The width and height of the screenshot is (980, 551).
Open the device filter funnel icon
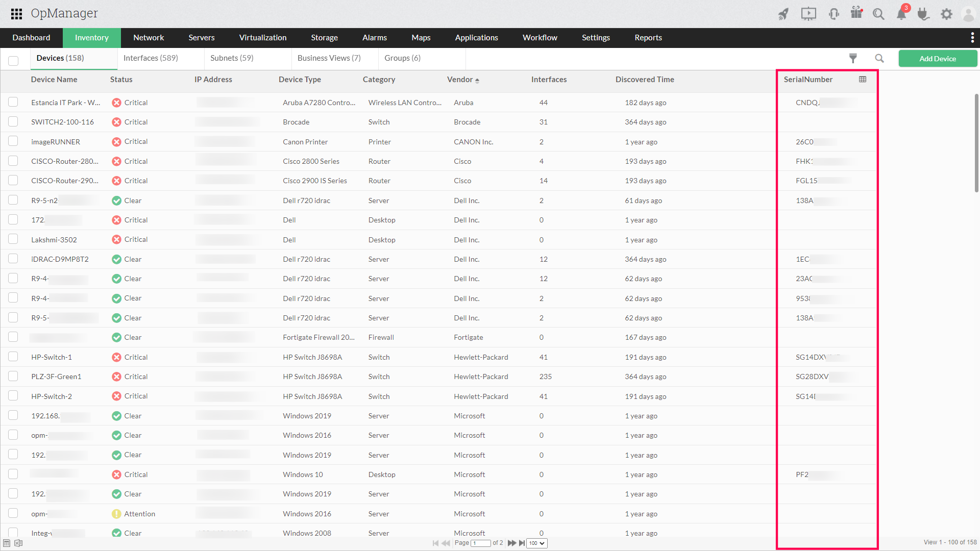[x=853, y=59]
